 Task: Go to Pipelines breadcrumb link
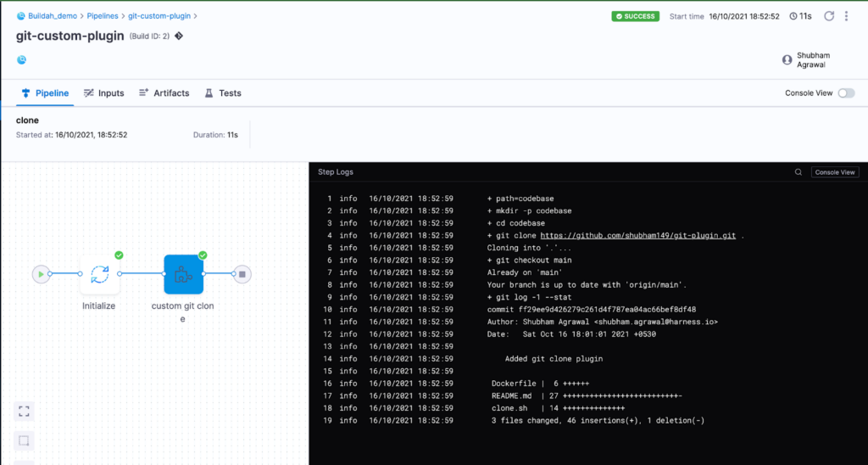[103, 16]
